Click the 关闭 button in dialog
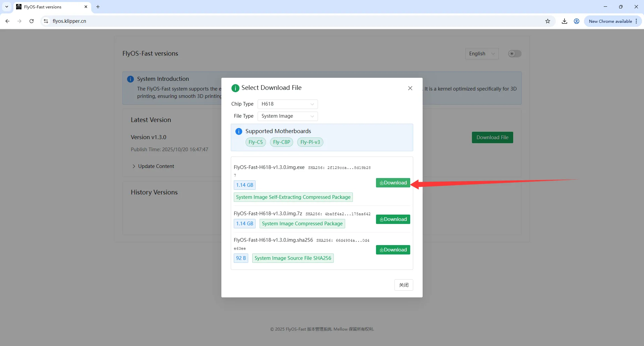The image size is (644, 346). [404, 285]
